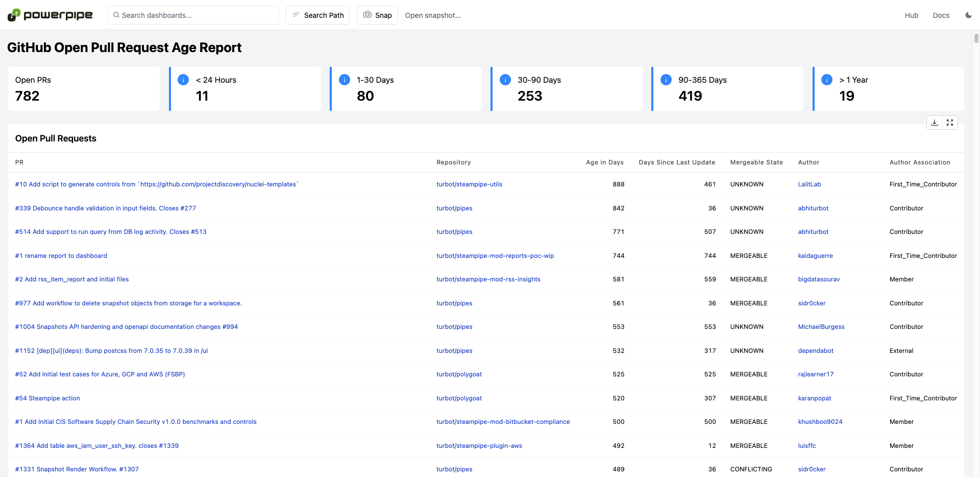The image size is (980, 477).
Task: Click info icon on > 1 Year card
Action: tap(827, 80)
